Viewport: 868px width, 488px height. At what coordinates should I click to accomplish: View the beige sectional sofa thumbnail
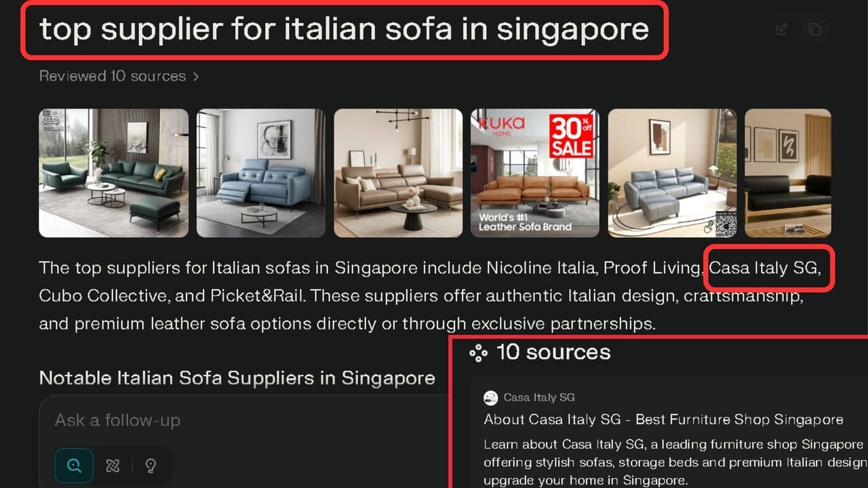(x=398, y=173)
